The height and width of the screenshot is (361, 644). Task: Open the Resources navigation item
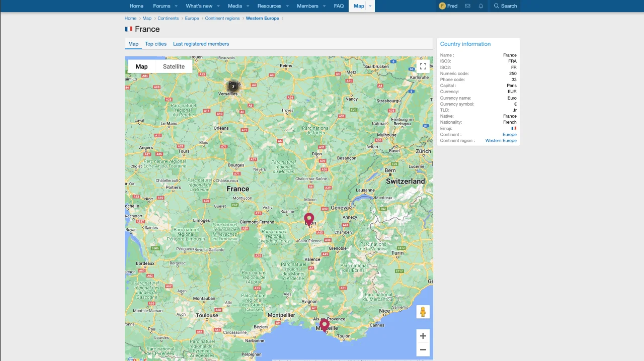(269, 6)
